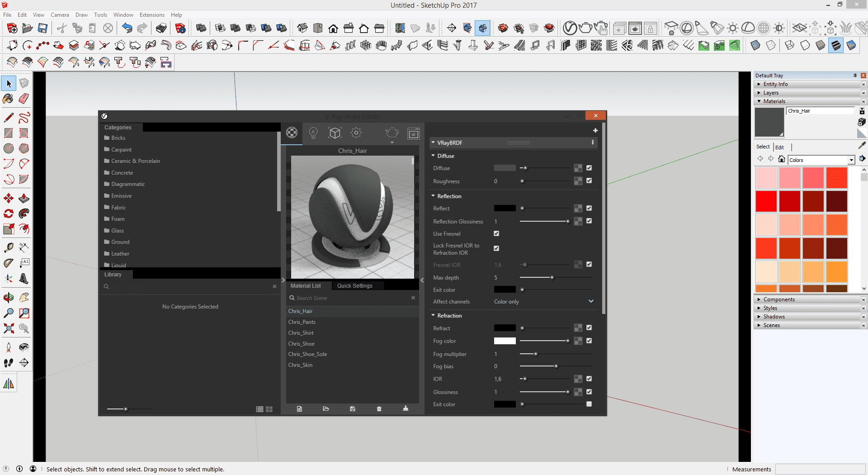The image size is (868, 475).
Task: Click the Home in-model materials icon
Action: click(782, 159)
